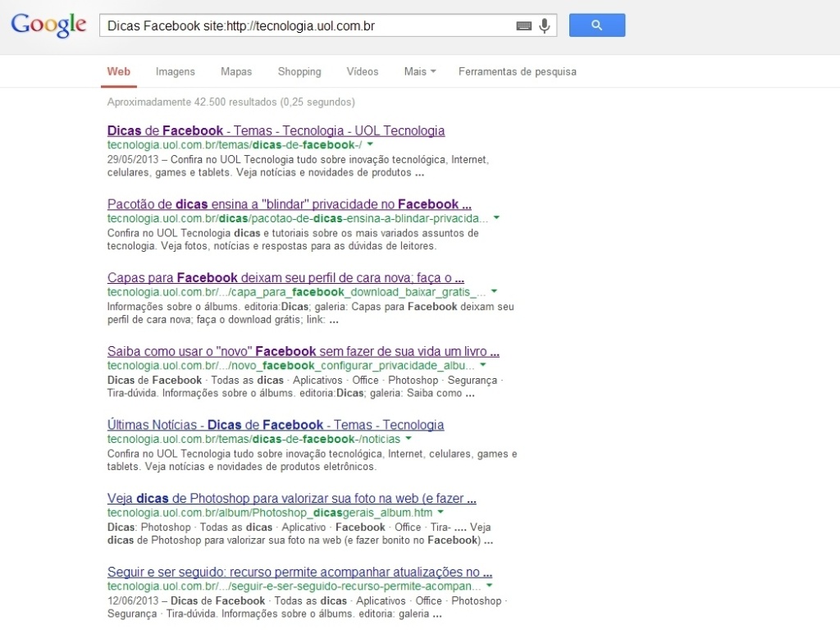The image size is (840, 630).
Task: Click the microphone voice search icon
Action: 544,25
